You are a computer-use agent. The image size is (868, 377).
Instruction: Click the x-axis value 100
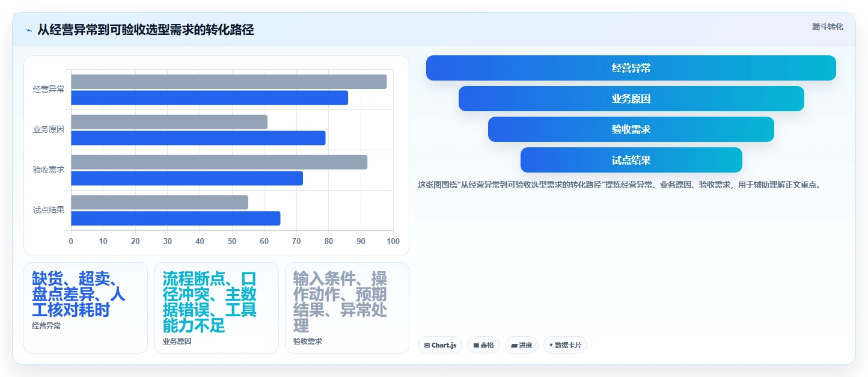click(x=393, y=242)
